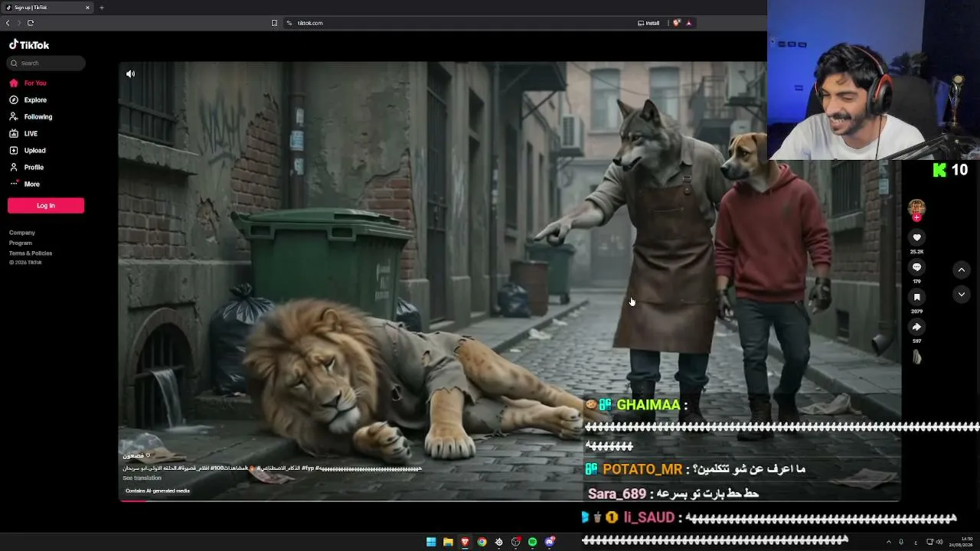Click the browser back arrow
980x551 pixels.
[8, 23]
